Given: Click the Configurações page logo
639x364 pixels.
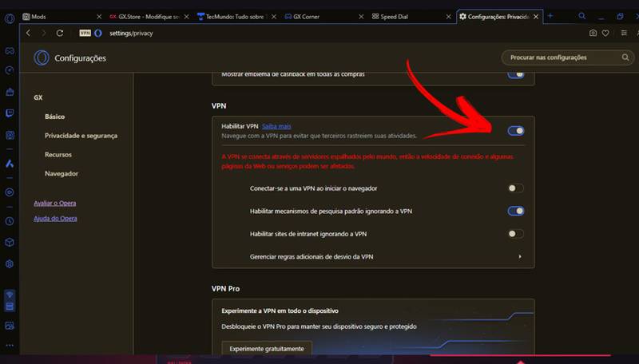Looking at the screenshot, I should point(42,57).
